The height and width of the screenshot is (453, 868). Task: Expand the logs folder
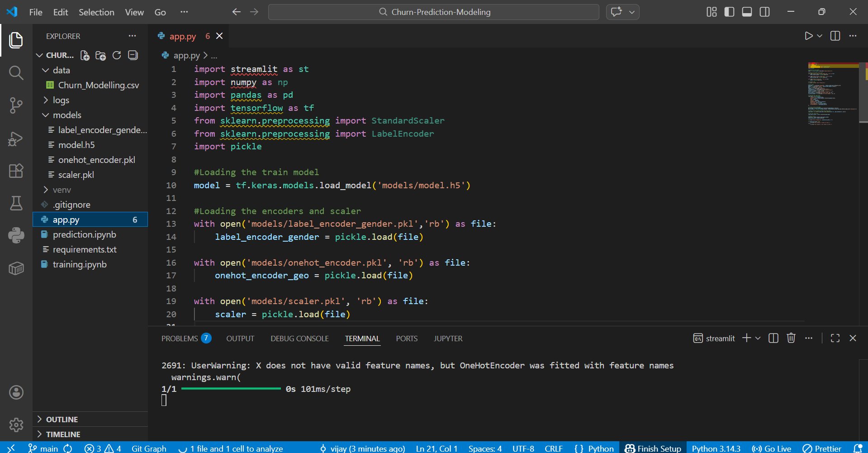click(61, 100)
